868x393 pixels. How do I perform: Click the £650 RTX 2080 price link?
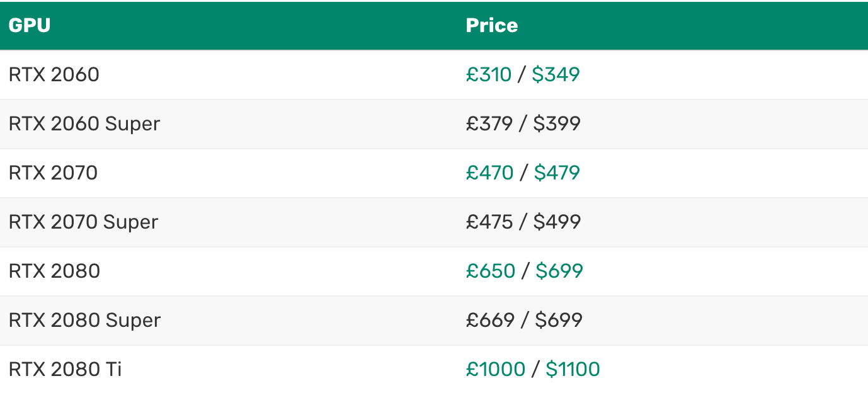[x=490, y=271]
